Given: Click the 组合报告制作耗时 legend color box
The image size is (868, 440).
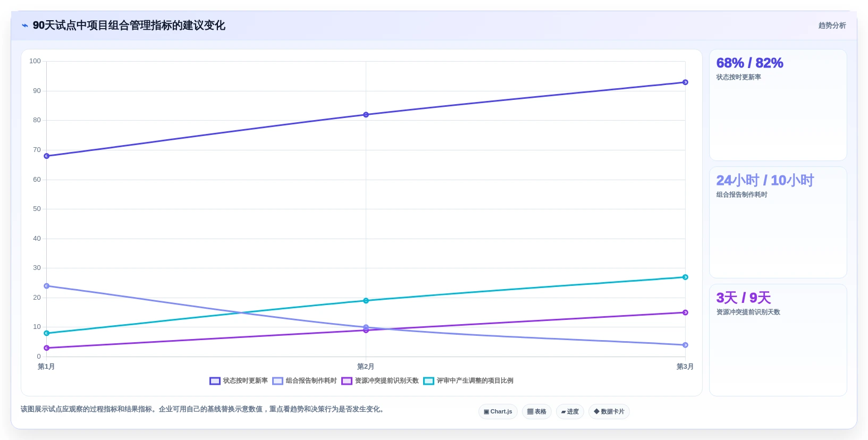Looking at the screenshot, I should (x=277, y=381).
